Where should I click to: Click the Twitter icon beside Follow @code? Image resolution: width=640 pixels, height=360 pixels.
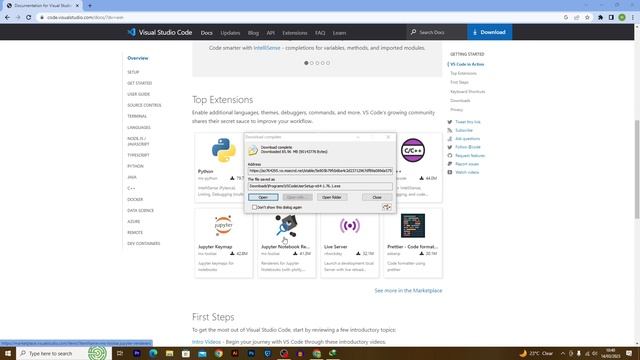pyautogui.click(x=450, y=147)
